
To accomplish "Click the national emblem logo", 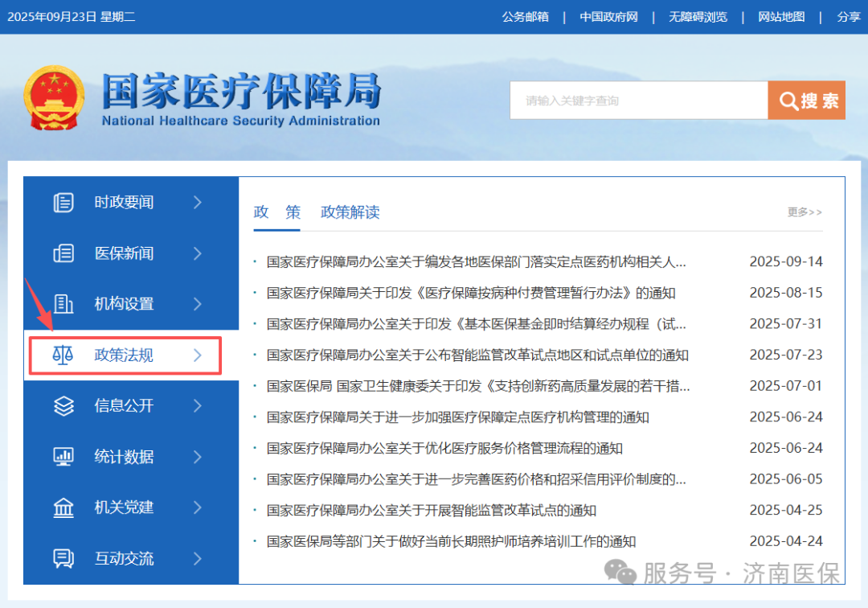I will point(52,98).
